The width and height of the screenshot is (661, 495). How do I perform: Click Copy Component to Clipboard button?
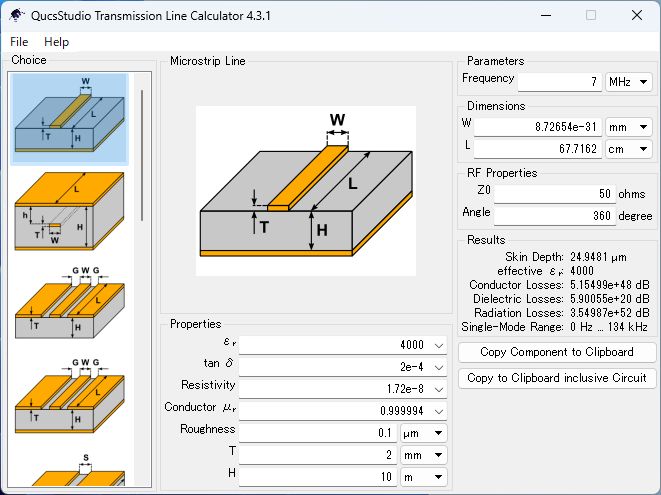[x=557, y=352]
